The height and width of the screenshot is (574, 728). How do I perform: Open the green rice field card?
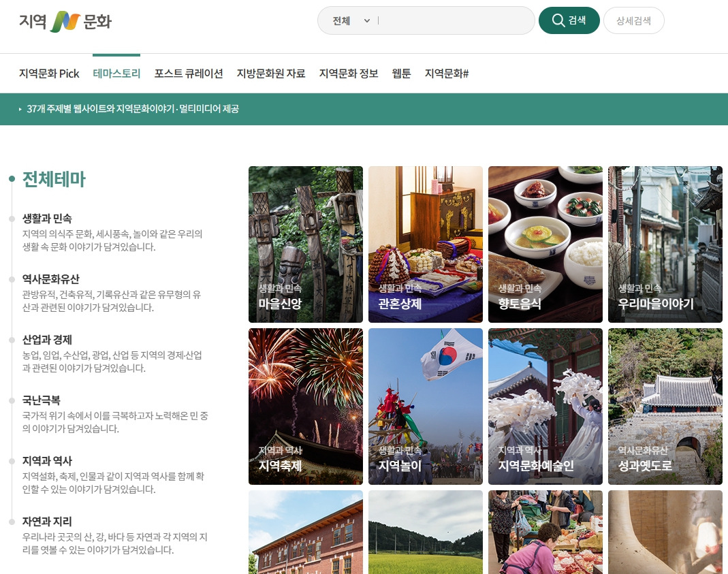[425, 532]
